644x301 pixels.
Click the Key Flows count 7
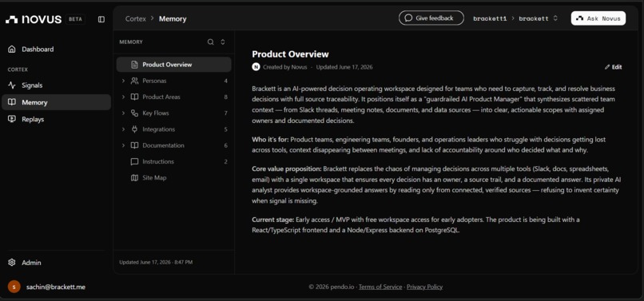(x=226, y=113)
